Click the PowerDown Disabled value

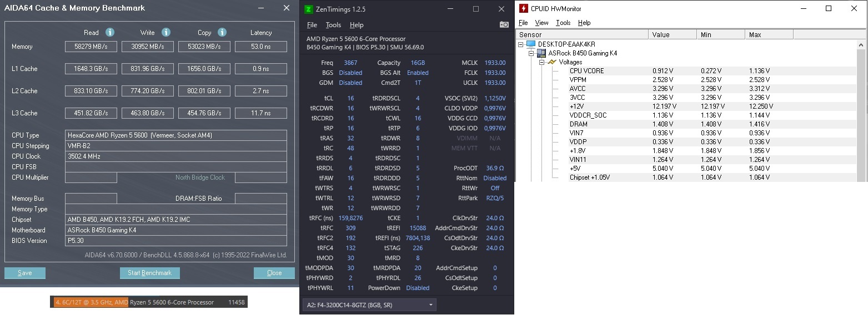(x=418, y=288)
